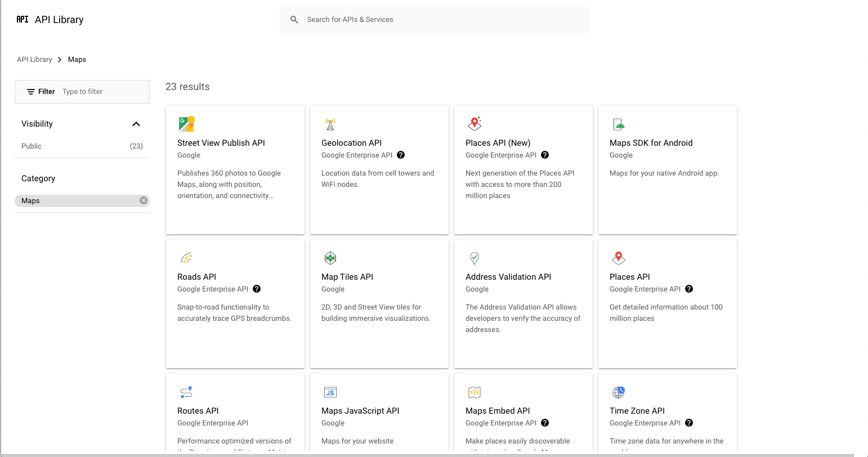Go back to API Library breadcrumb
Image resolution: width=868 pixels, height=457 pixels.
34,59
